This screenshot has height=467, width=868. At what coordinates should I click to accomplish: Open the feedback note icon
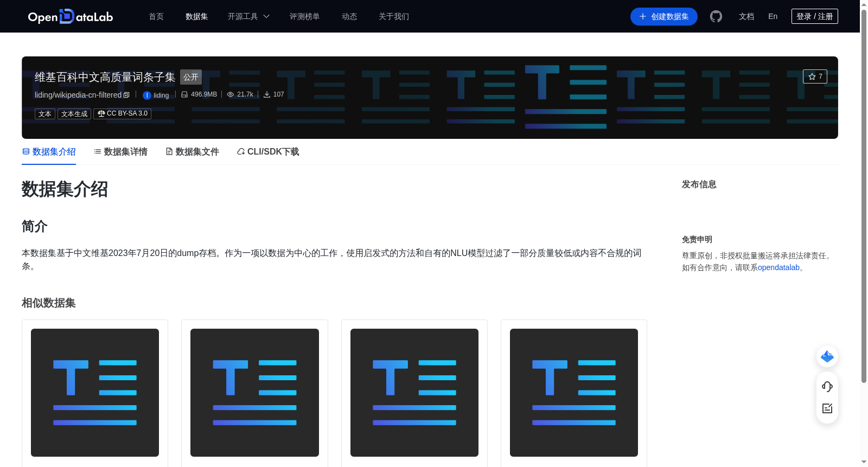click(827, 408)
